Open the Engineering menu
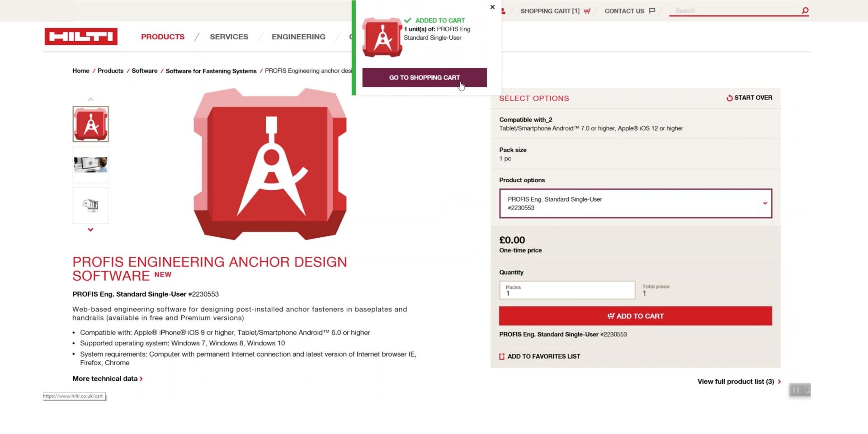Viewport: 868px width, 434px height. (298, 37)
